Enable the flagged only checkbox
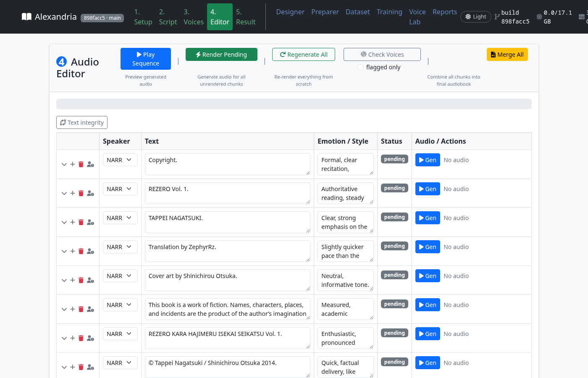This screenshot has height=378, width=588. (360, 67)
